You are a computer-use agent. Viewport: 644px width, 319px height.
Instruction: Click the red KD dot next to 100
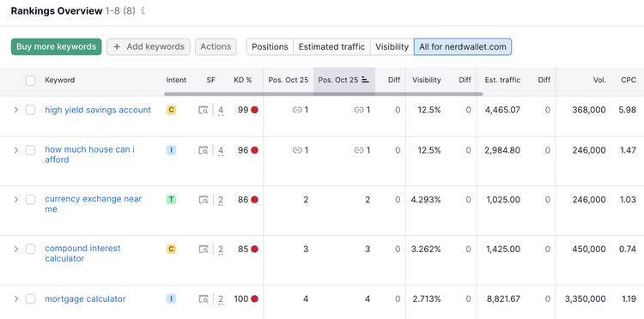pos(255,299)
